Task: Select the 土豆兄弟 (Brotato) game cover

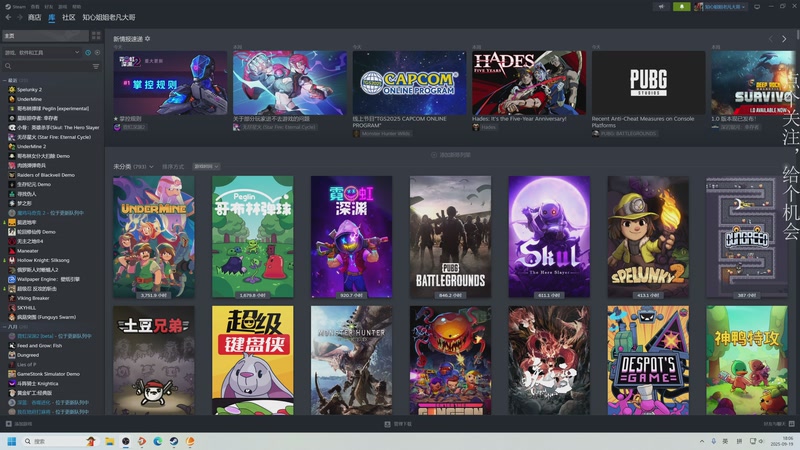Action: (154, 360)
